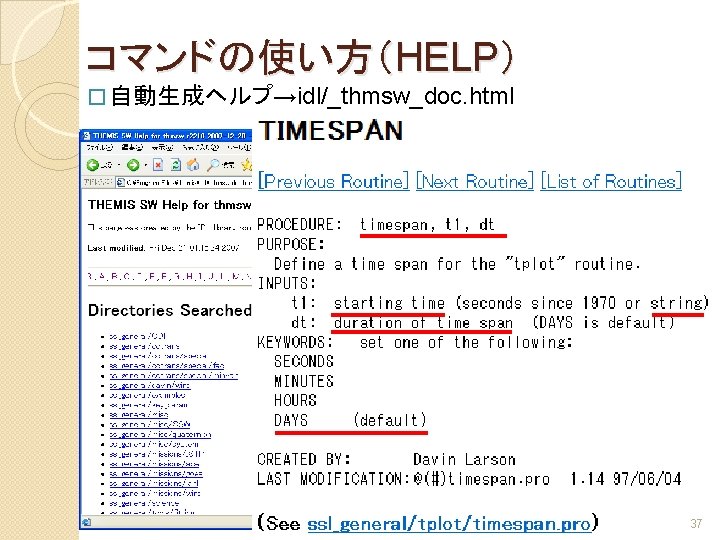
Task: Click the TIMESPAN routine heading
Action: click(331, 130)
